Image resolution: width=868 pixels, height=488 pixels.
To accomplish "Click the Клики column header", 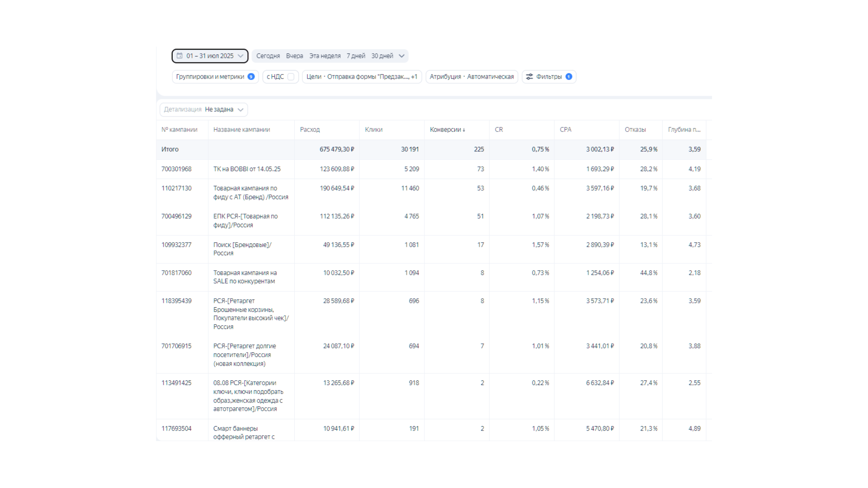I will coord(373,130).
